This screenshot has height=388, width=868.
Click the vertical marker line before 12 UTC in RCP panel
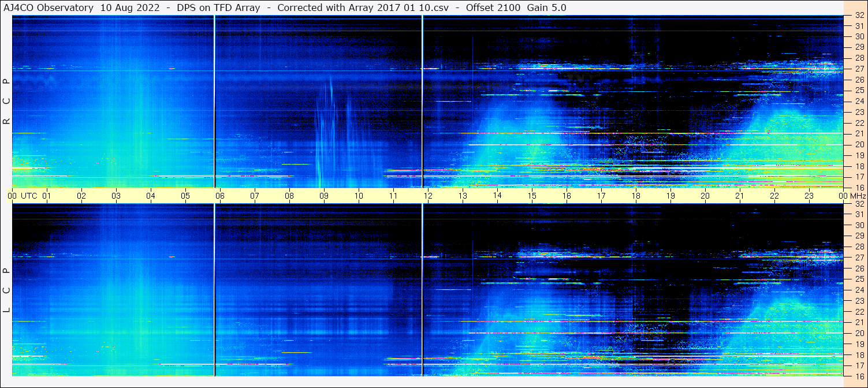pyautogui.click(x=422, y=102)
